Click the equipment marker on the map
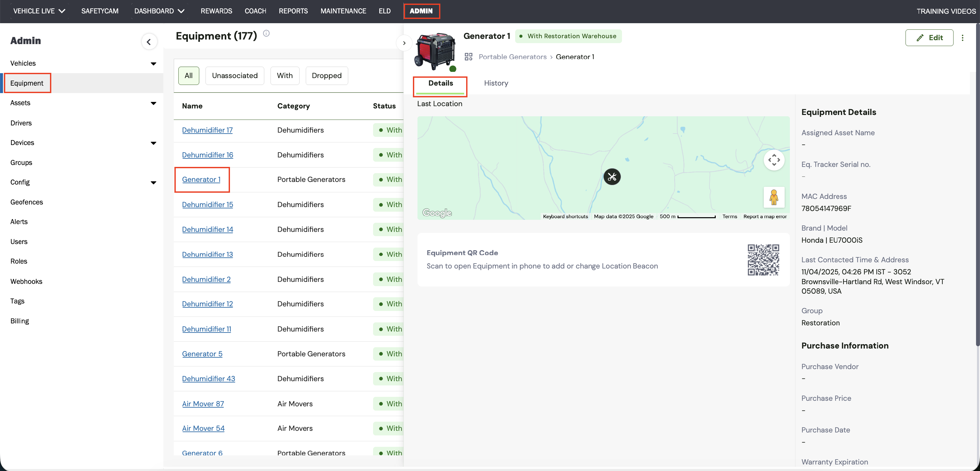 612,177
